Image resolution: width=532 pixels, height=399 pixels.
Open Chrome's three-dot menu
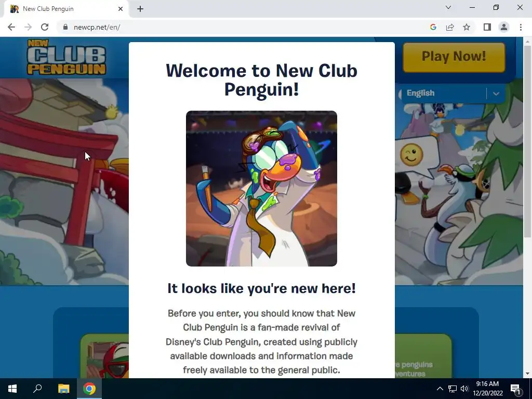(x=521, y=27)
